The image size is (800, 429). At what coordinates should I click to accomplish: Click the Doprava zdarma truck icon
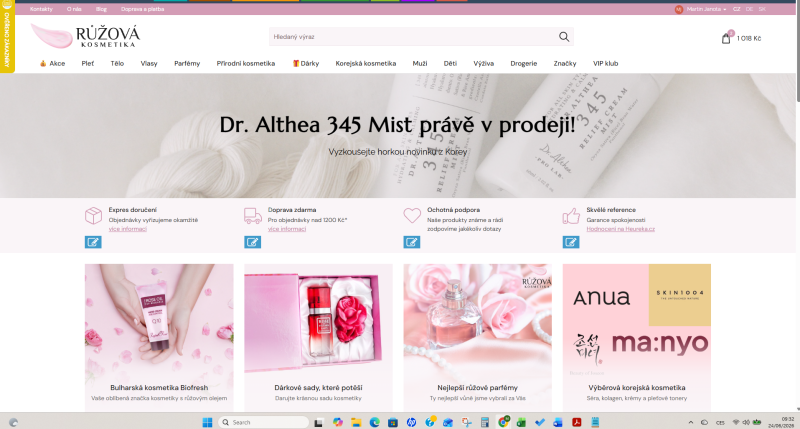(x=253, y=216)
